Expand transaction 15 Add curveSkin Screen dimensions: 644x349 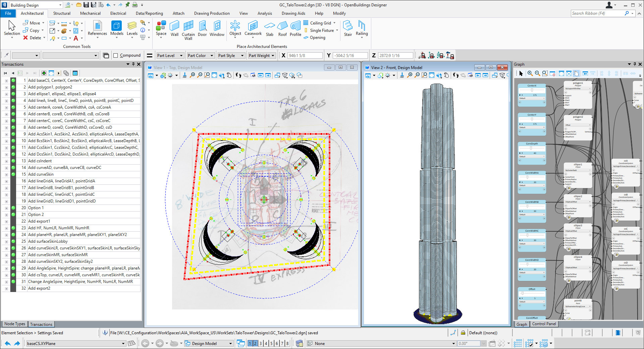[x=6, y=174]
